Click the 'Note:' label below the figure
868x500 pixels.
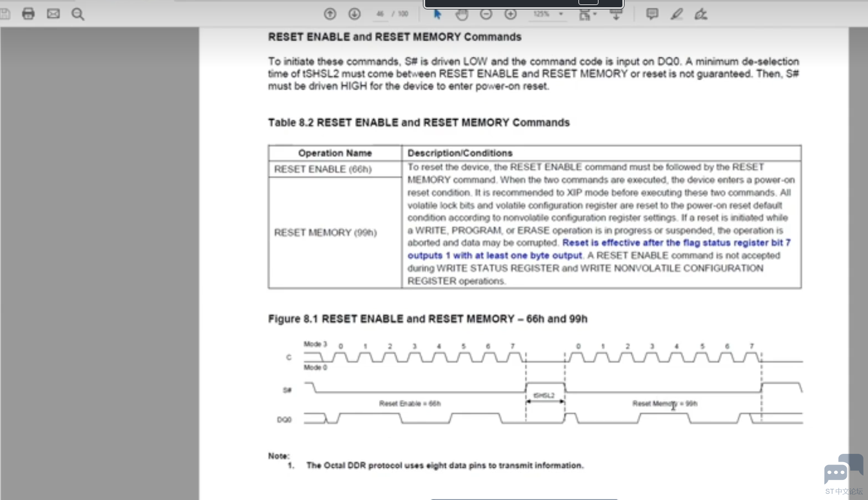279,456
